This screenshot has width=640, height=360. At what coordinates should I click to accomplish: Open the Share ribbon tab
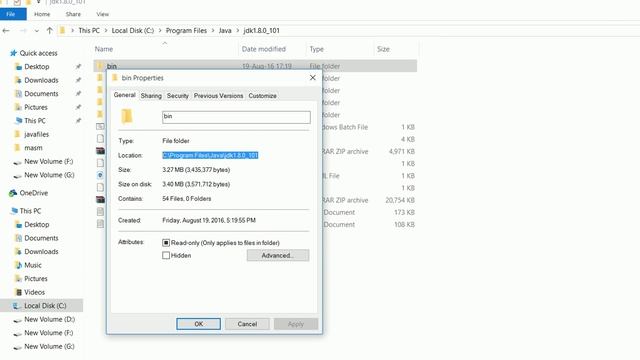tap(73, 14)
